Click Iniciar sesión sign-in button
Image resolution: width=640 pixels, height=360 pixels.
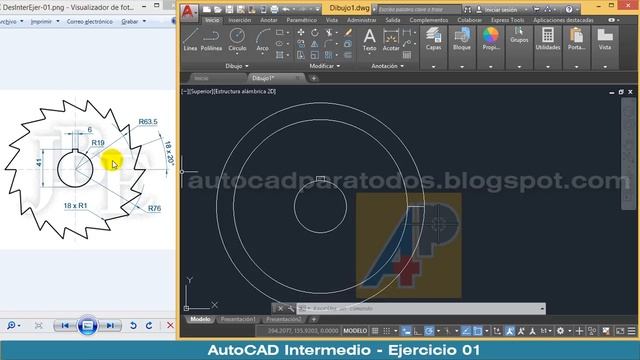click(x=500, y=9)
